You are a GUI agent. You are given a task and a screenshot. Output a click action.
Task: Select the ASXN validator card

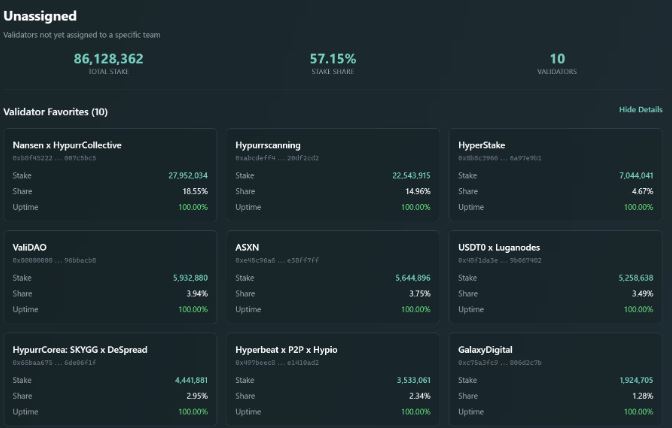click(333, 277)
